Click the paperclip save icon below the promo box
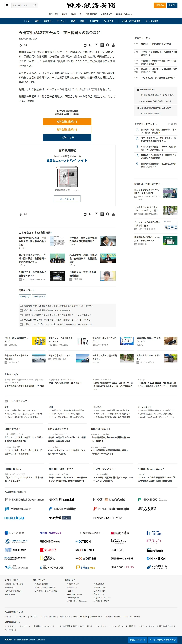This screenshot has width=182, height=644. pyautogui.click(x=21, y=214)
